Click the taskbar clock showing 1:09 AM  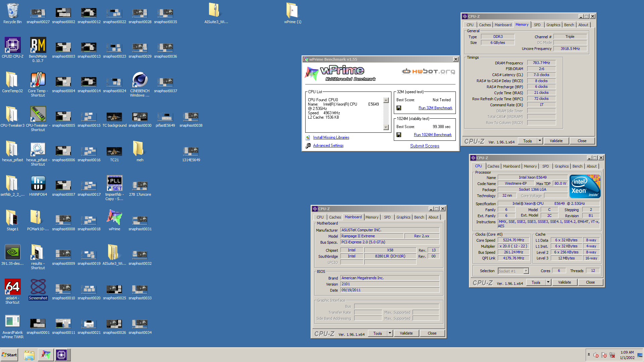coord(627,355)
